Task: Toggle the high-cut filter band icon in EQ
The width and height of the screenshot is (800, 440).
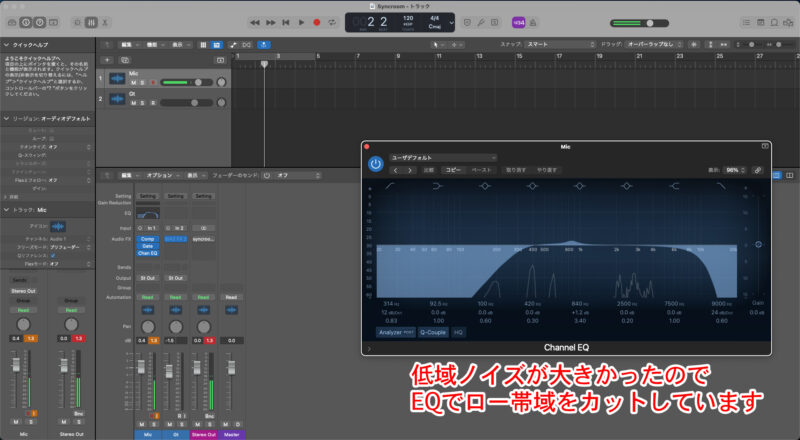Action: pos(721,186)
